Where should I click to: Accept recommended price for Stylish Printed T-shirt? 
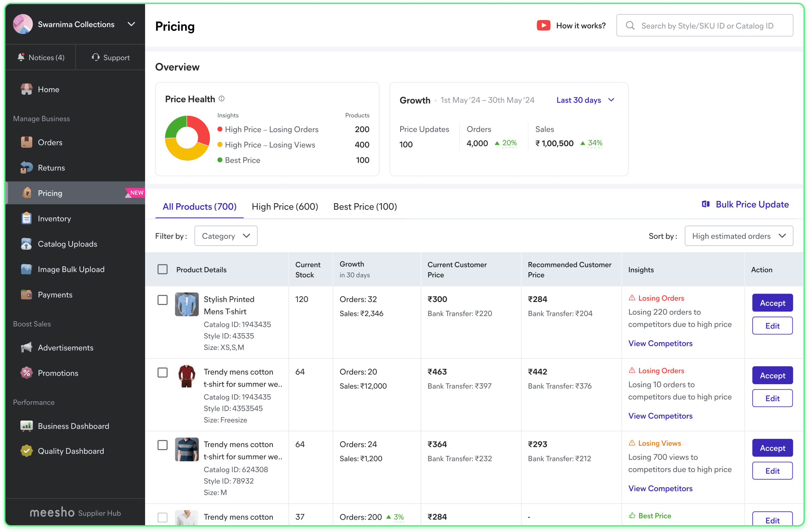click(772, 303)
